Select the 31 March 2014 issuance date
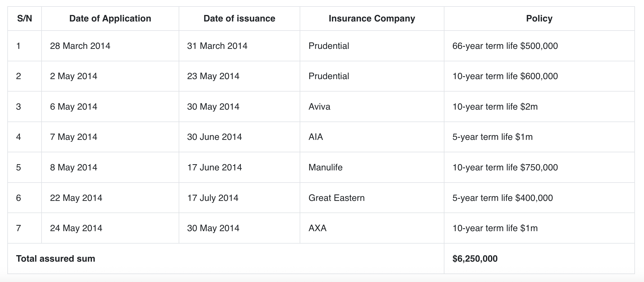This screenshot has height=282, width=644. tap(217, 46)
